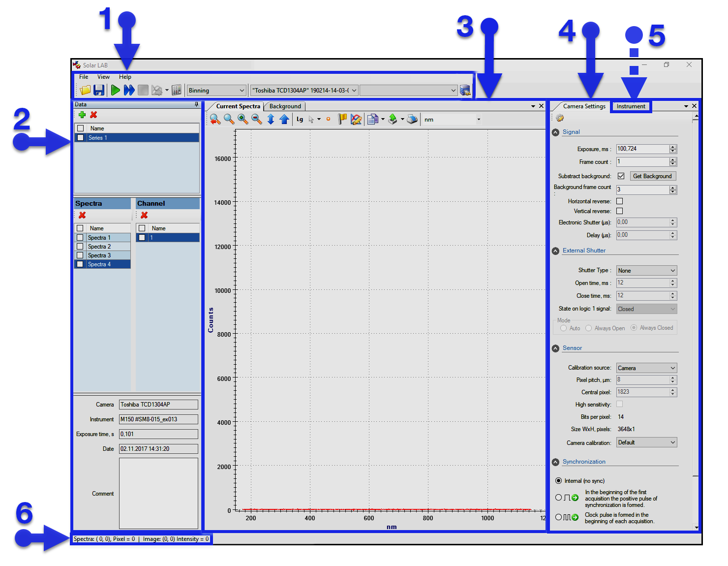Click the print icon in spectra toolbar
Viewport: 728px width, 566px height.
[x=412, y=119]
